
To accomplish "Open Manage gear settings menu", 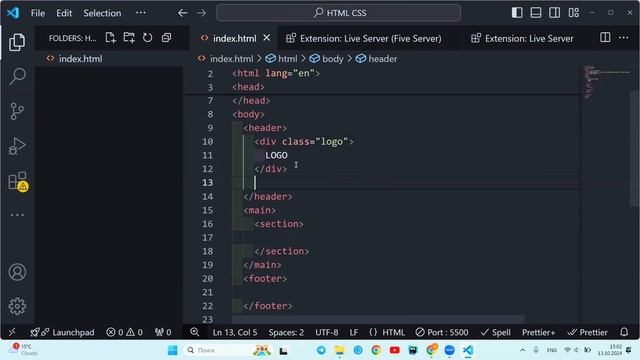I will [17, 306].
